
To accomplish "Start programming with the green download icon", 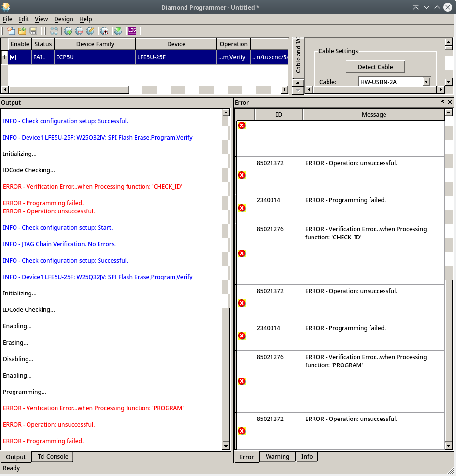I will pyautogui.click(x=118, y=31).
